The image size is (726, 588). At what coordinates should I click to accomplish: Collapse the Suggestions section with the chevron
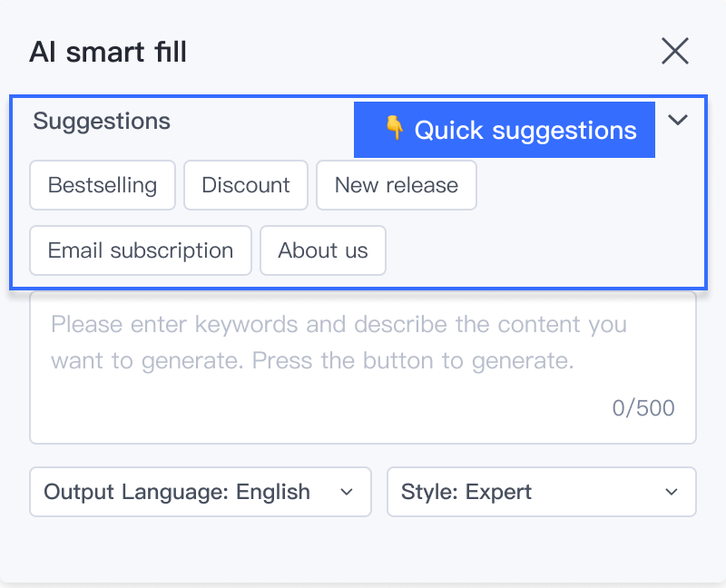tap(678, 120)
